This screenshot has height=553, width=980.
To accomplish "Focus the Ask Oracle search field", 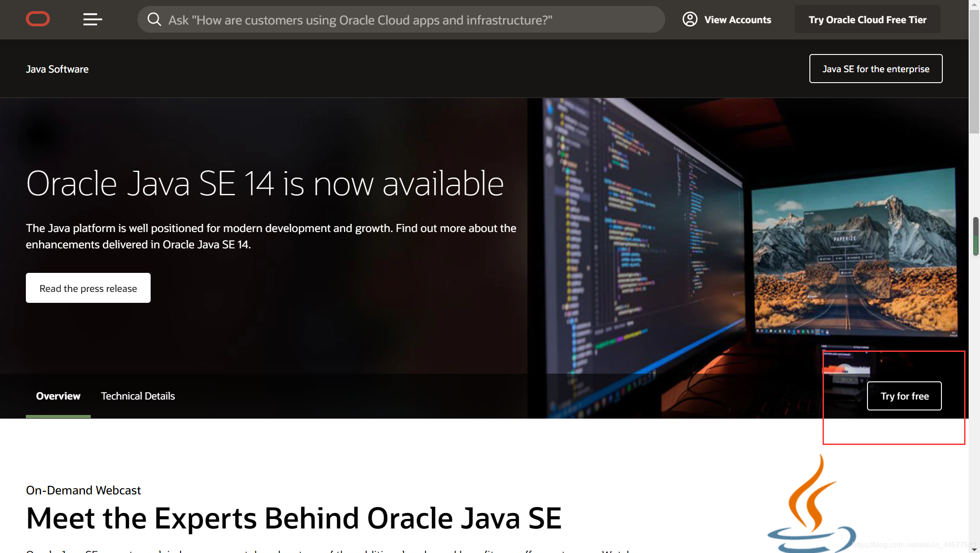I will (408, 20).
